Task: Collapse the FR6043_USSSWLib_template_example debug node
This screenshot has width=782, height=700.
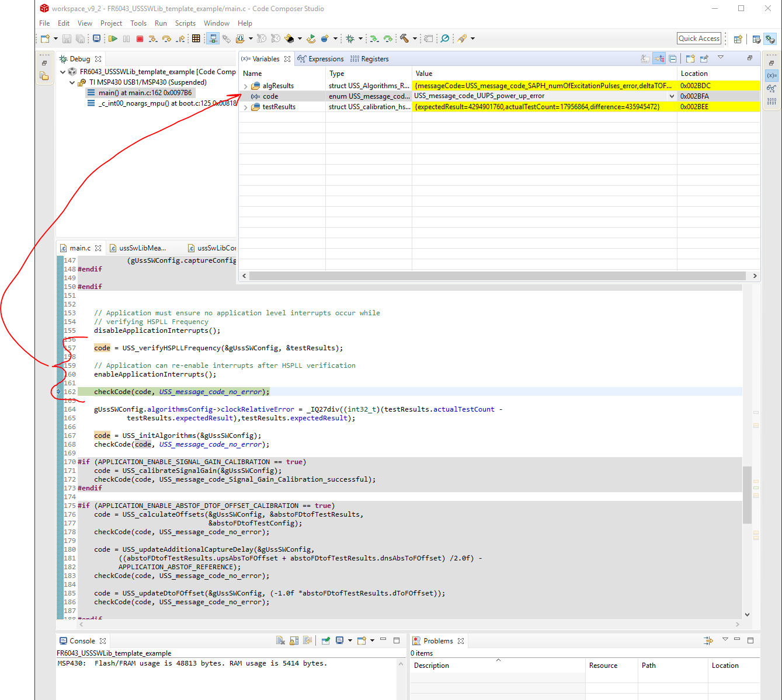Action: 63,72
